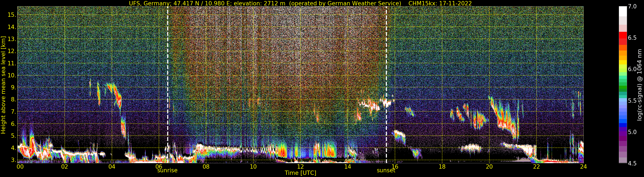Click the height axis tick label '10.'
This screenshot has height=177, width=644.
pyautogui.click(x=12, y=75)
